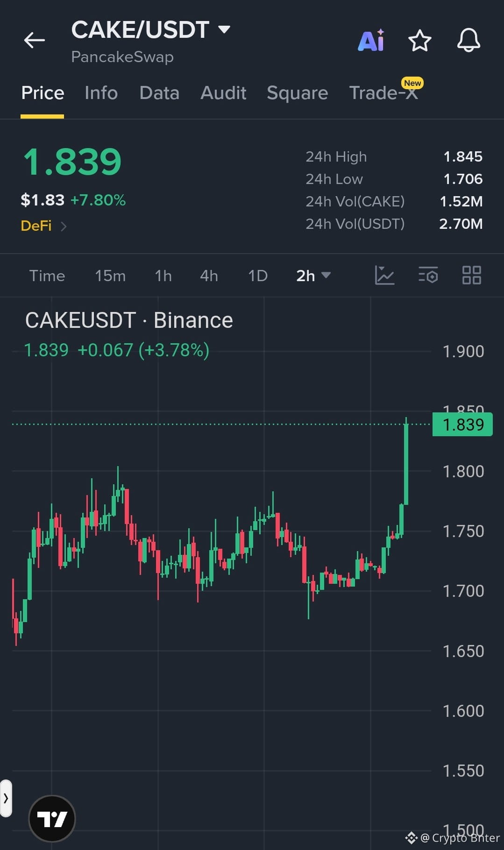The width and height of the screenshot is (504, 850).
Task: Tap the back arrow icon
Action: [35, 40]
